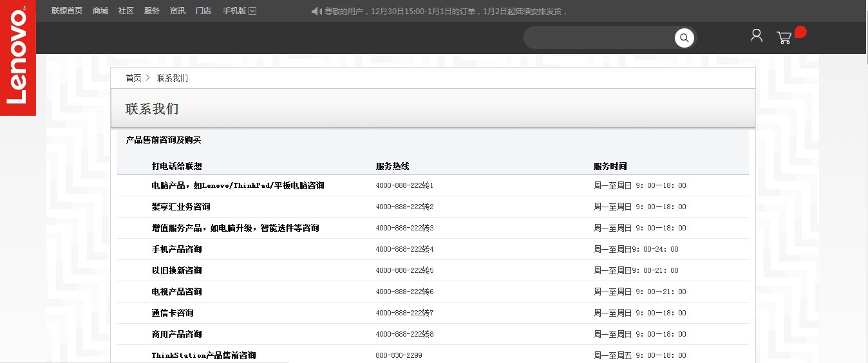The width and height of the screenshot is (868, 363).
Task: Click the search magnifier icon
Action: pyautogui.click(x=684, y=38)
